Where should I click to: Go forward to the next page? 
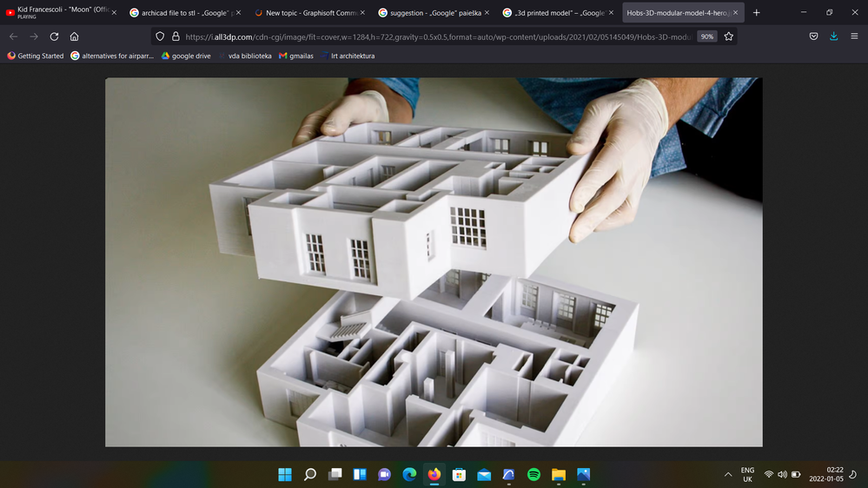pos(34,36)
